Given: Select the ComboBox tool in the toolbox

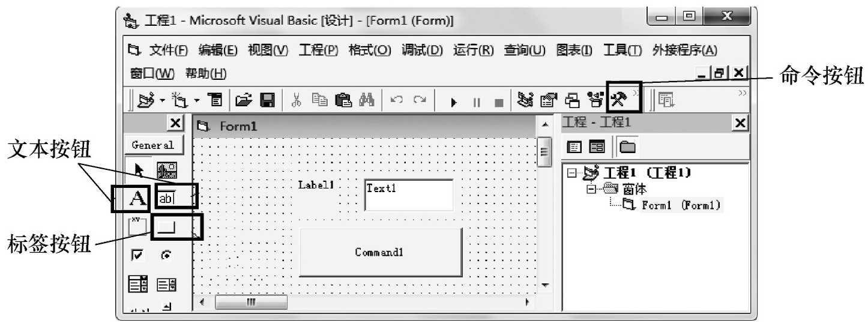Looking at the screenshot, I should 137,283.
